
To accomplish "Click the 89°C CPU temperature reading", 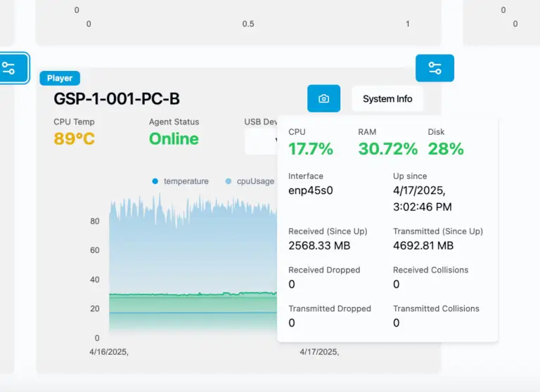I will coord(74,139).
